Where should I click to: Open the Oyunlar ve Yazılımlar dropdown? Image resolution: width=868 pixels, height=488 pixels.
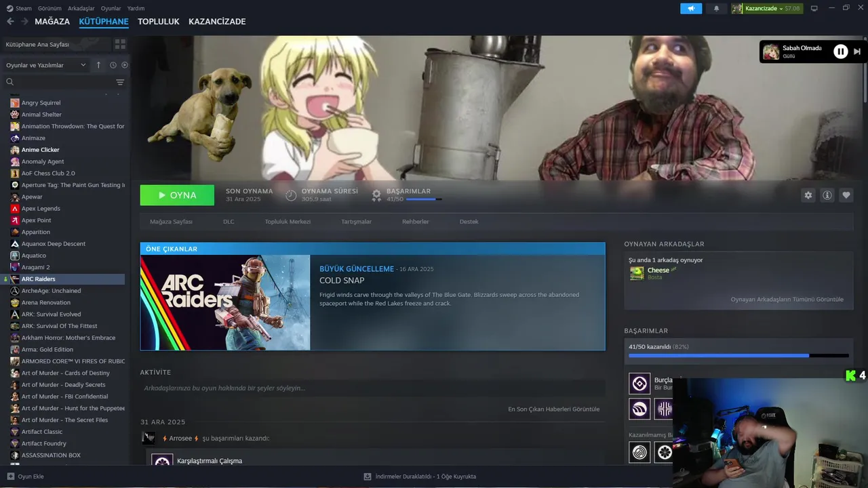tap(45, 65)
